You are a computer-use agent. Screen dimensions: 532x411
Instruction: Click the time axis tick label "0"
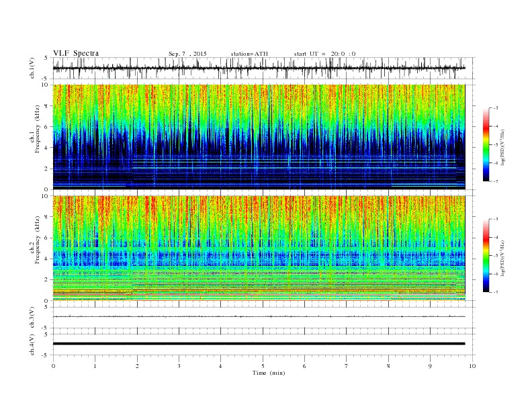click(x=53, y=366)
